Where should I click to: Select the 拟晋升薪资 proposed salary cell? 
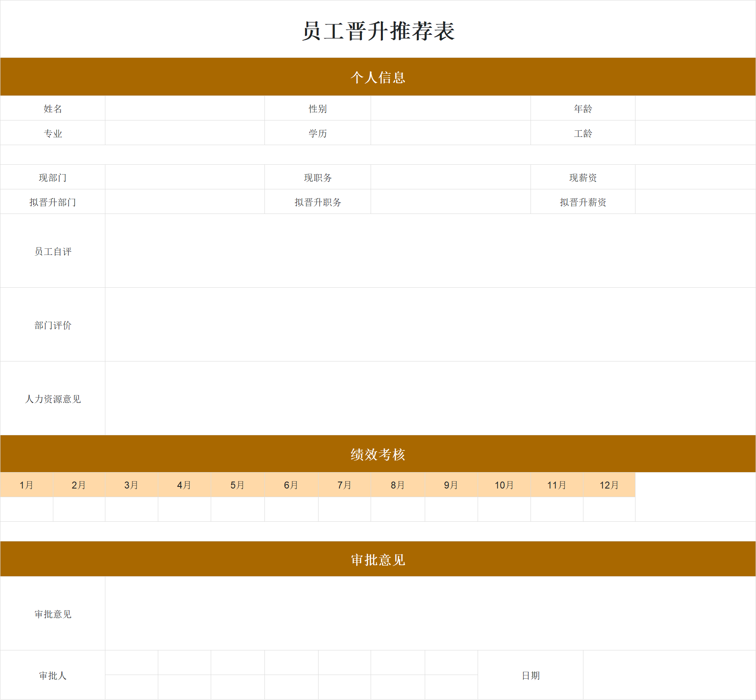695,202
